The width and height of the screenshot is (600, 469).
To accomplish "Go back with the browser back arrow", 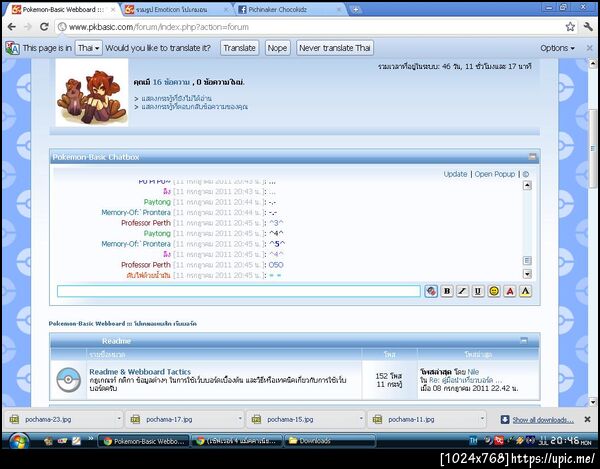I will [x=11, y=27].
